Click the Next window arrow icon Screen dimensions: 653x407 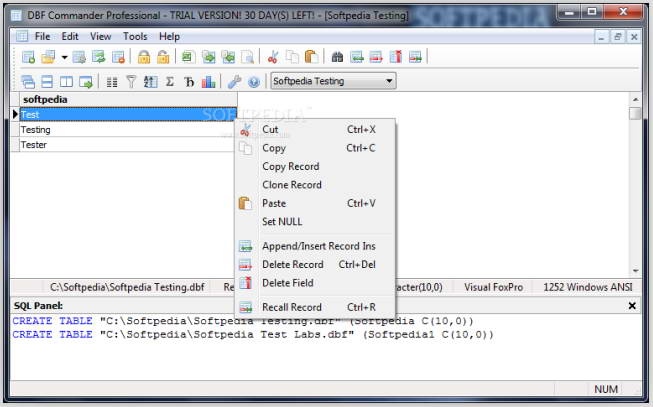(86, 82)
